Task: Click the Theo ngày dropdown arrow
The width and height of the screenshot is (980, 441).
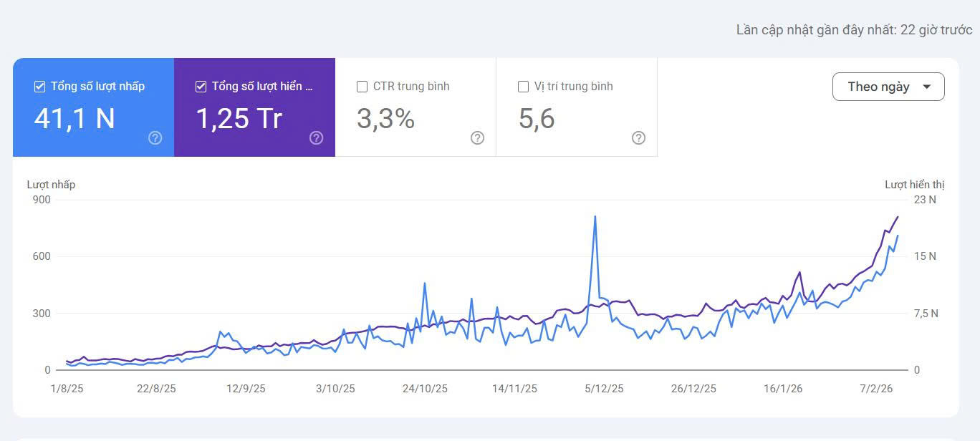Action: (x=926, y=87)
